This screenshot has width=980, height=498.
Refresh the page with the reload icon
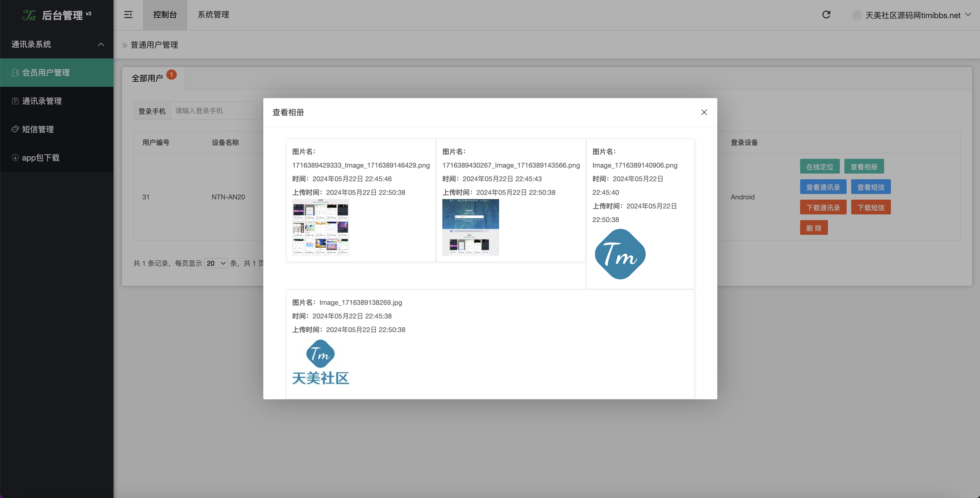click(826, 15)
